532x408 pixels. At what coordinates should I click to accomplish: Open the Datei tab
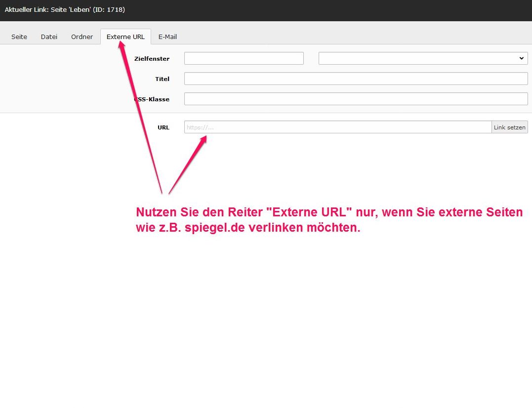[x=49, y=37]
